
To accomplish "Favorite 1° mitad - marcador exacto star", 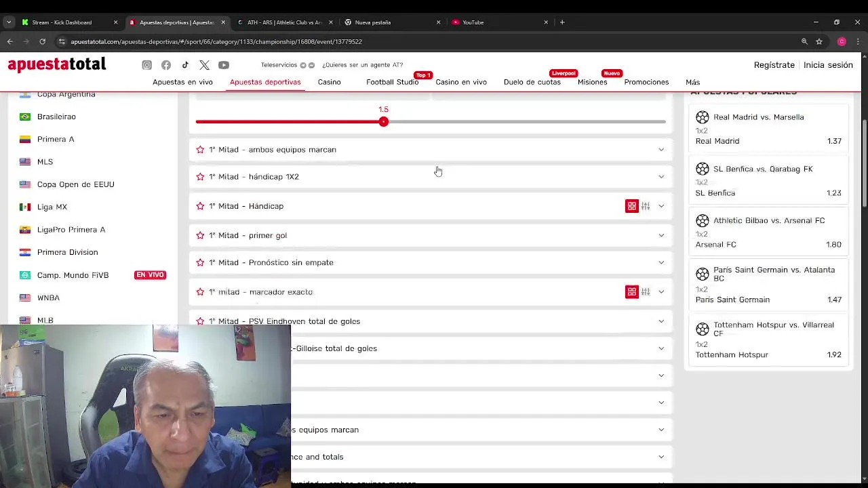I will tap(200, 292).
